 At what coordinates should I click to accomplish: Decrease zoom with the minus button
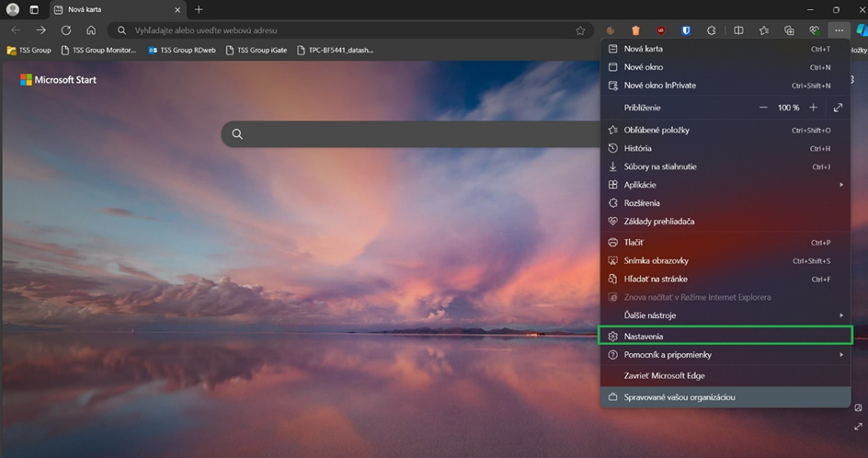[x=763, y=108]
